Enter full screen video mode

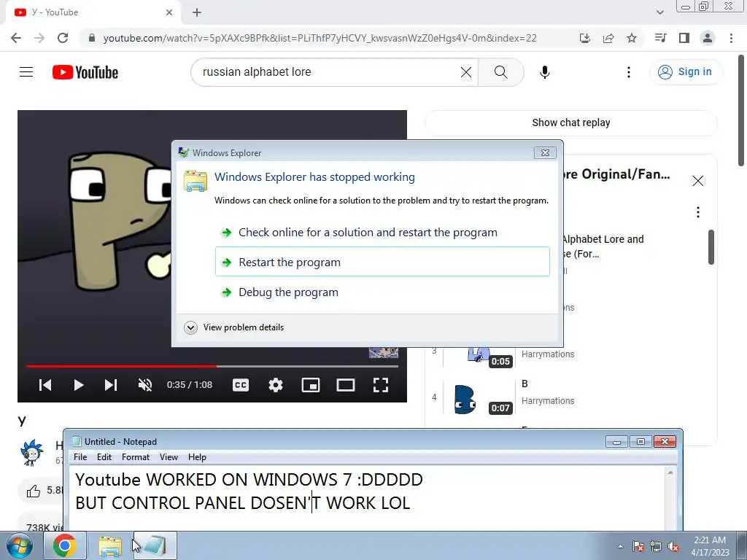click(x=381, y=385)
